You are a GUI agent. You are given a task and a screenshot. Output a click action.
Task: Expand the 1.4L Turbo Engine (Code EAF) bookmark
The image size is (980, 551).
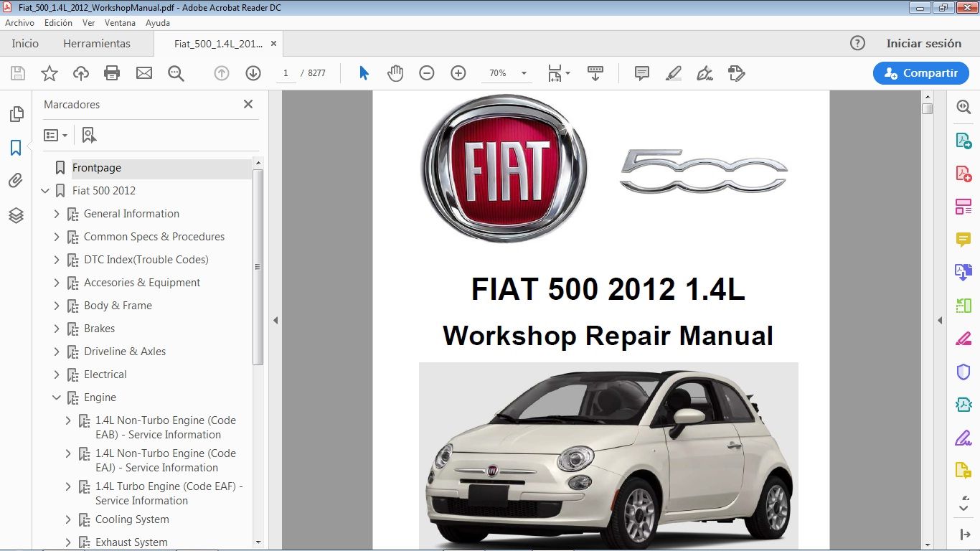point(68,486)
